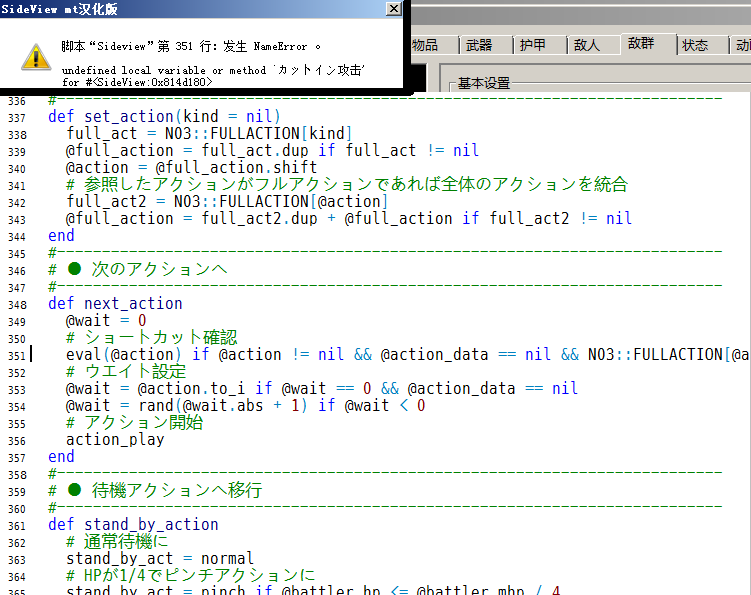Click line number 351 in the gutter
751x595 pixels.
tap(17, 356)
